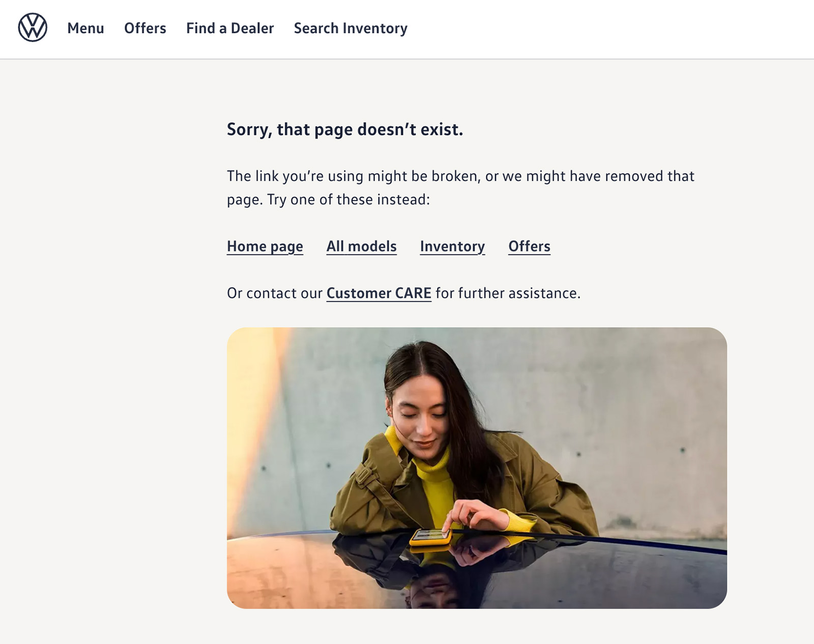Click the "Or contact our" text

coord(275,293)
